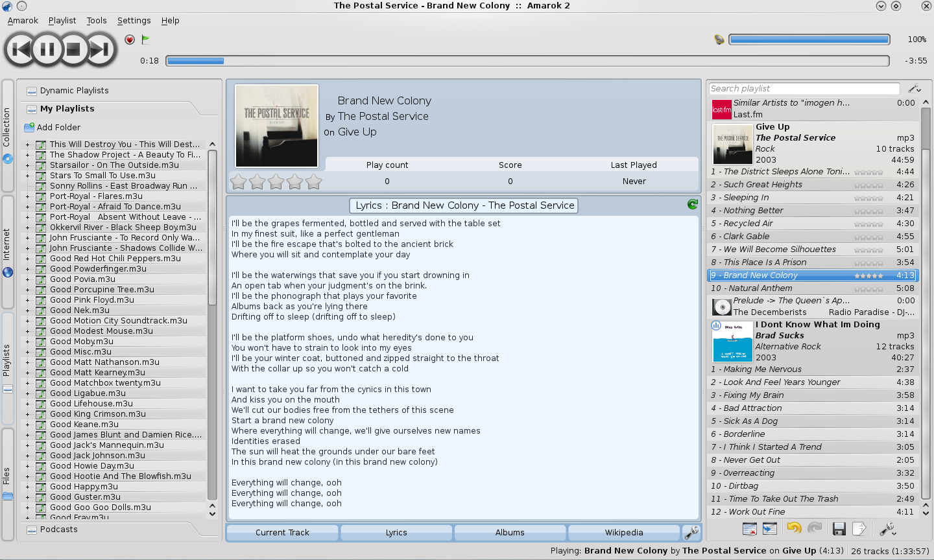Image resolution: width=934 pixels, height=560 pixels.
Task: Set Brand New Colony playlist star rating
Action: tap(868, 275)
